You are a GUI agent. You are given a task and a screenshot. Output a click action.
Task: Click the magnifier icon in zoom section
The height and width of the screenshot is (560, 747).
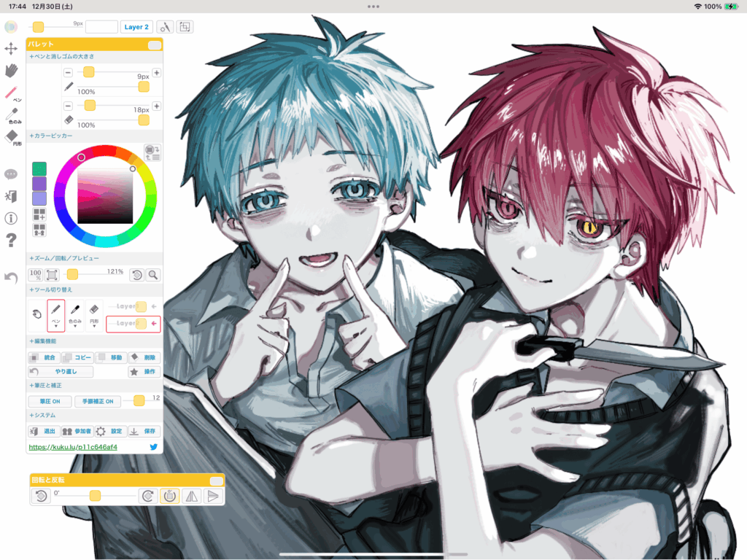[153, 275]
